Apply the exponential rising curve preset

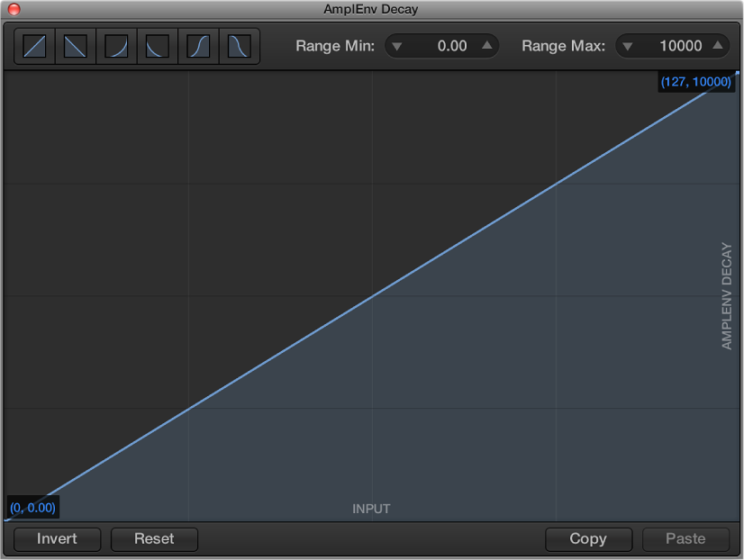(x=115, y=45)
